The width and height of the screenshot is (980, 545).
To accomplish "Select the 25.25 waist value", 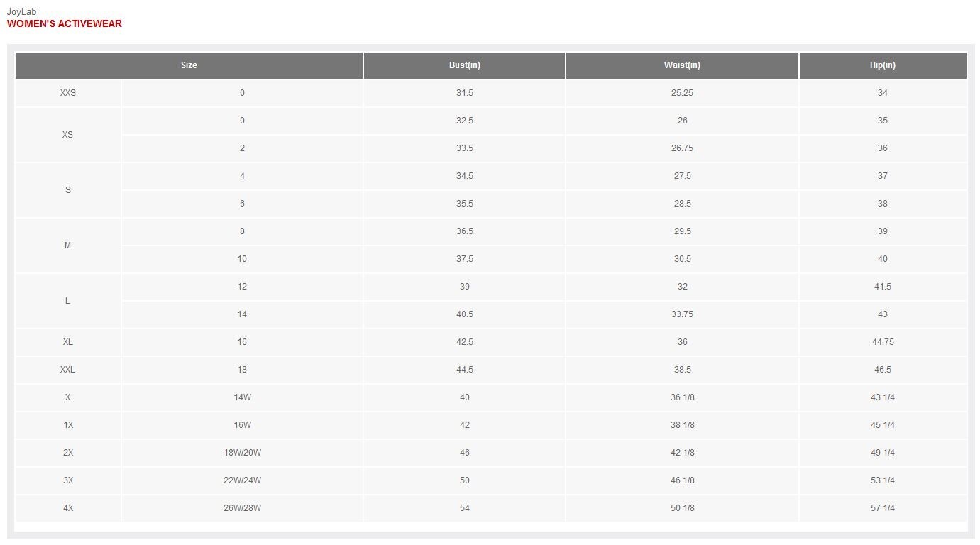I will point(682,93).
